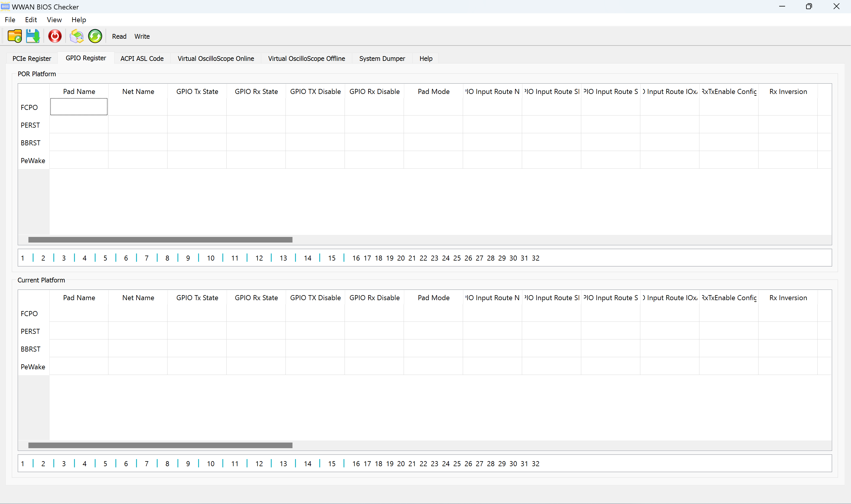Click the RxTxEnable Config header in POR Platform
Screen dimensions: 851x504
coord(729,91)
